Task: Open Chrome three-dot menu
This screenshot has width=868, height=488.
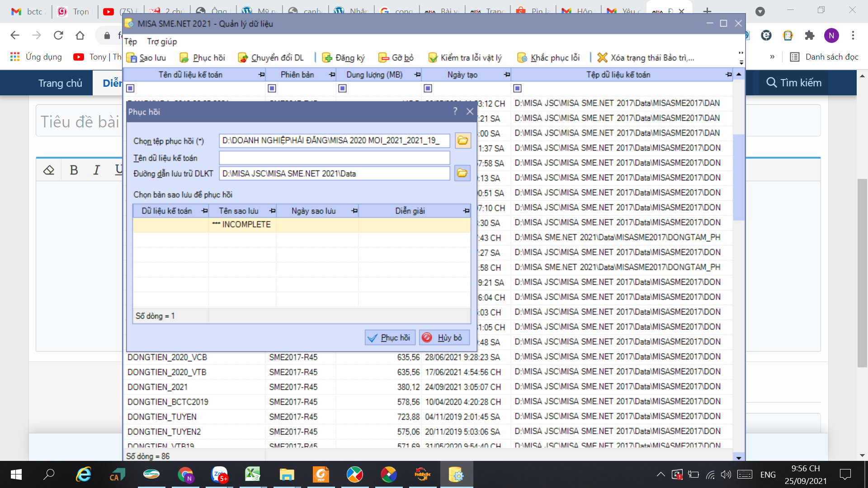Action: [853, 35]
